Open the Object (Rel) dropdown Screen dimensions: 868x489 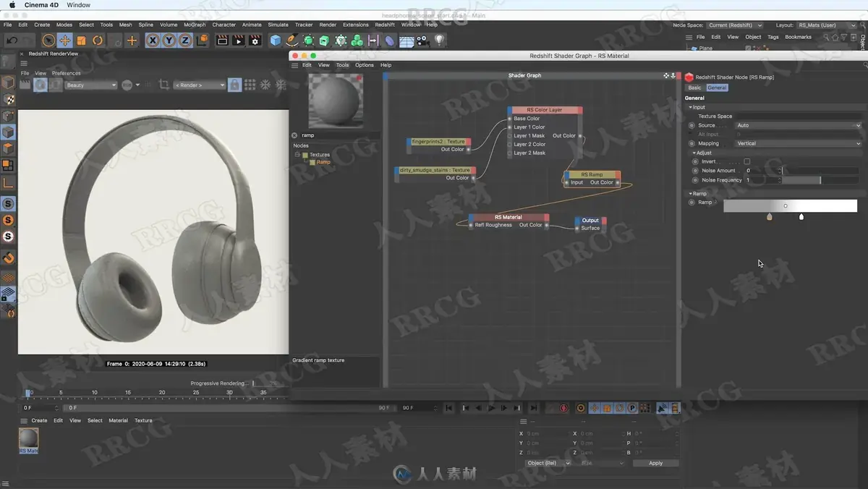548,463
